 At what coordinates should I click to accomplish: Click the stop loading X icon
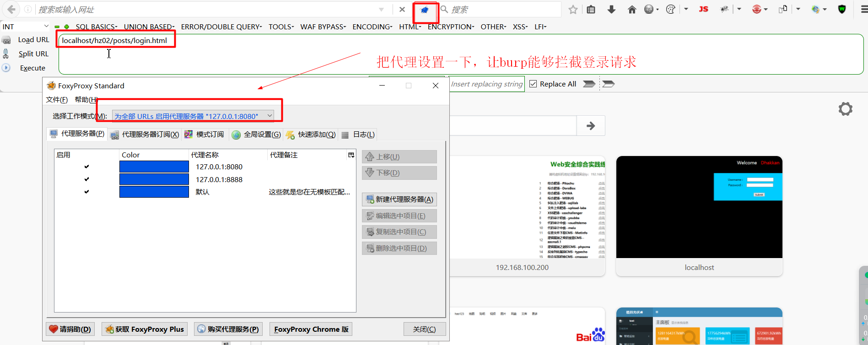click(x=402, y=10)
